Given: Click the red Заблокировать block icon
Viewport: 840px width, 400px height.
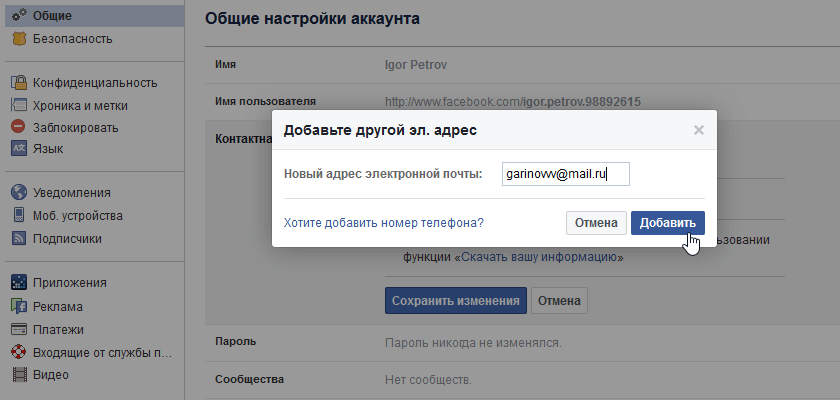Looking at the screenshot, I should [19, 127].
